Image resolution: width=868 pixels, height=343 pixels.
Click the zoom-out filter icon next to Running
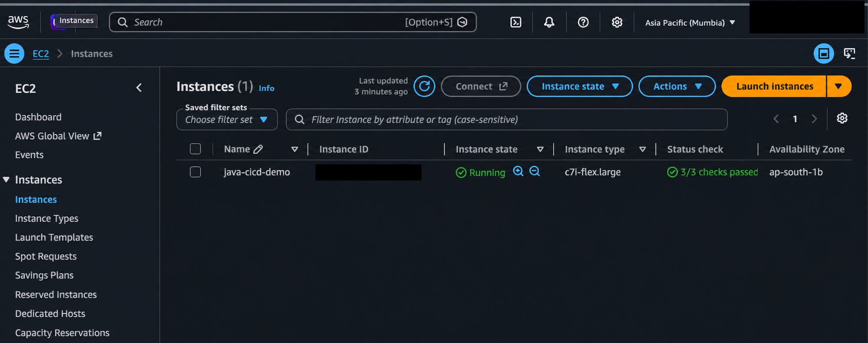pos(534,171)
